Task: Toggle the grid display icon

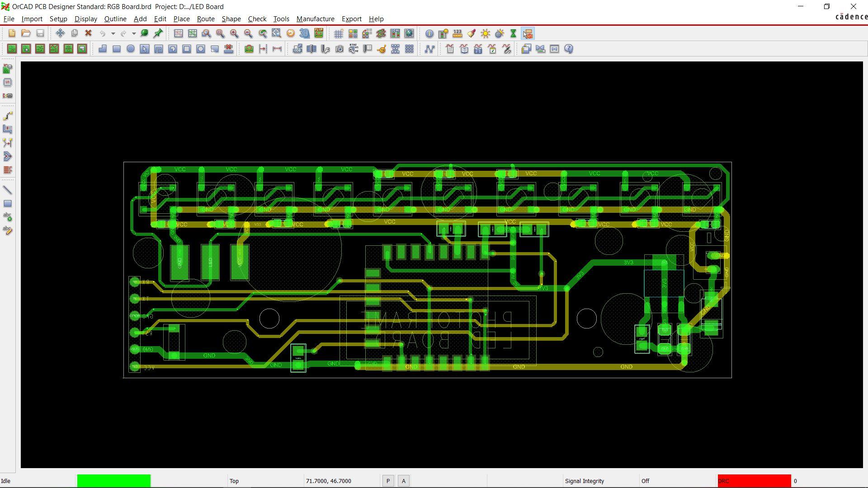Action: (338, 33)
